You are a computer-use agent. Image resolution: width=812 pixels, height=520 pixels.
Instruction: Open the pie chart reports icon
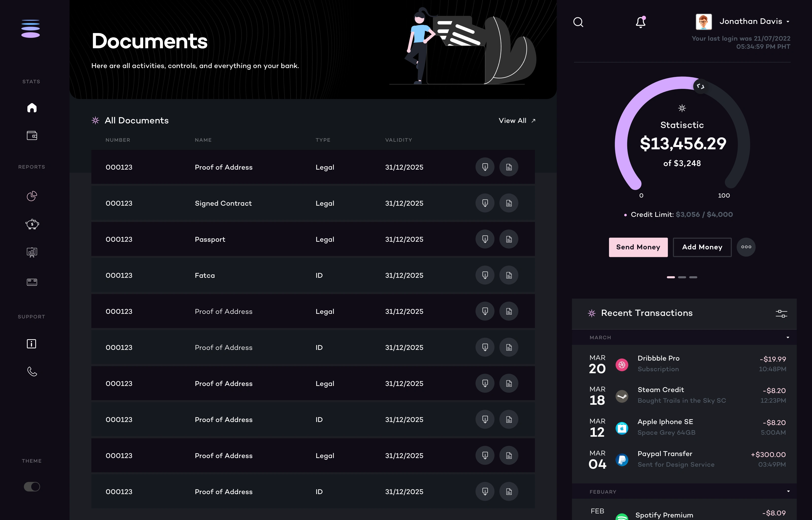click(x=32, y=196)
